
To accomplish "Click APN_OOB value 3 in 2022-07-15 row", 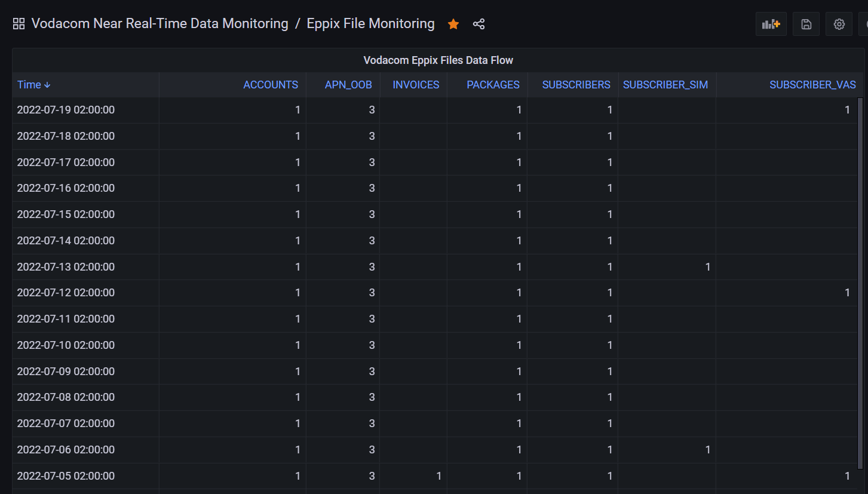I will click(x=372, y=214).
